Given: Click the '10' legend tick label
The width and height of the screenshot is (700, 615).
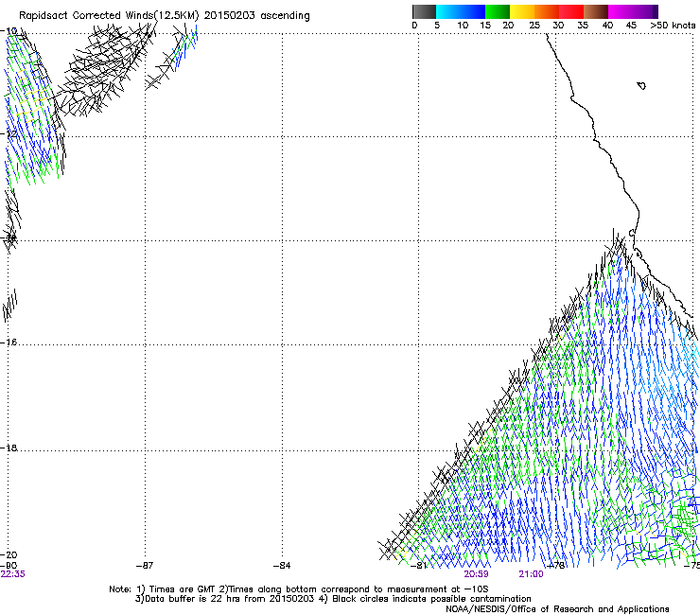Looking at the screenshot, I should coord(463,26).
